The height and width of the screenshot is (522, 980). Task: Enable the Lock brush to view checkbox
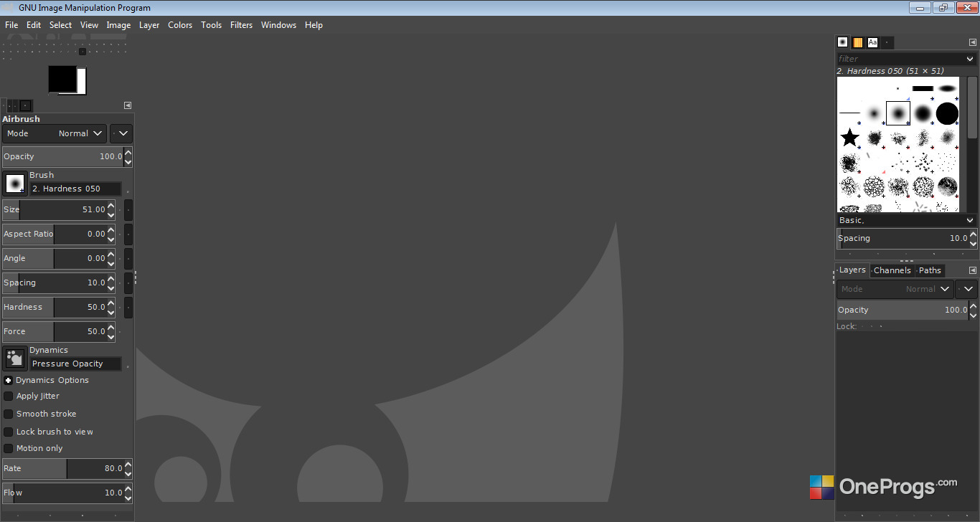[x=9, y=432]
